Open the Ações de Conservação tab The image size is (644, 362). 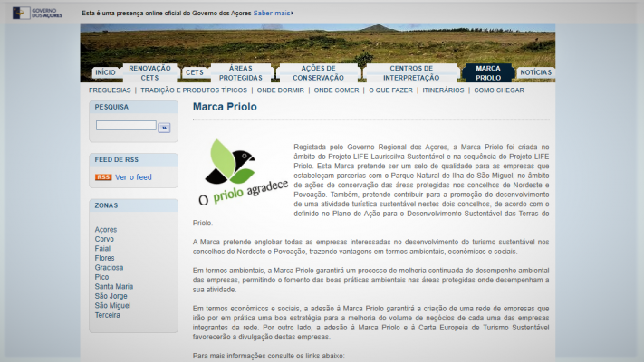click(x=318, y=72)
